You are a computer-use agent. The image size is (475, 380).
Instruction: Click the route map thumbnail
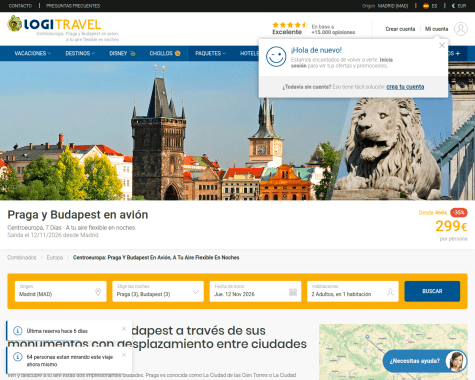point(393,352)
